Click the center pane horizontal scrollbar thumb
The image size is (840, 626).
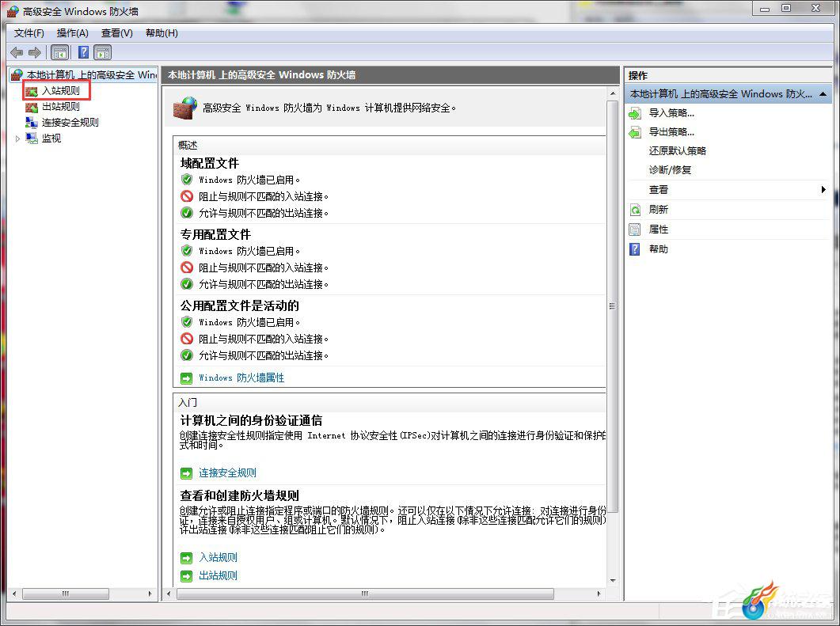[x=365, y=594]
